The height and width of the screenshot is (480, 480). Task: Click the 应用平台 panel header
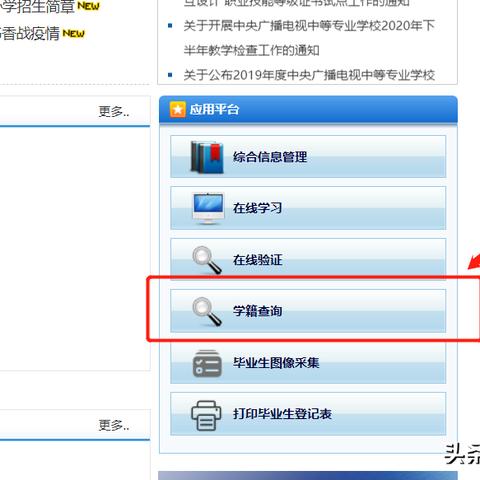tap(308, 110)
